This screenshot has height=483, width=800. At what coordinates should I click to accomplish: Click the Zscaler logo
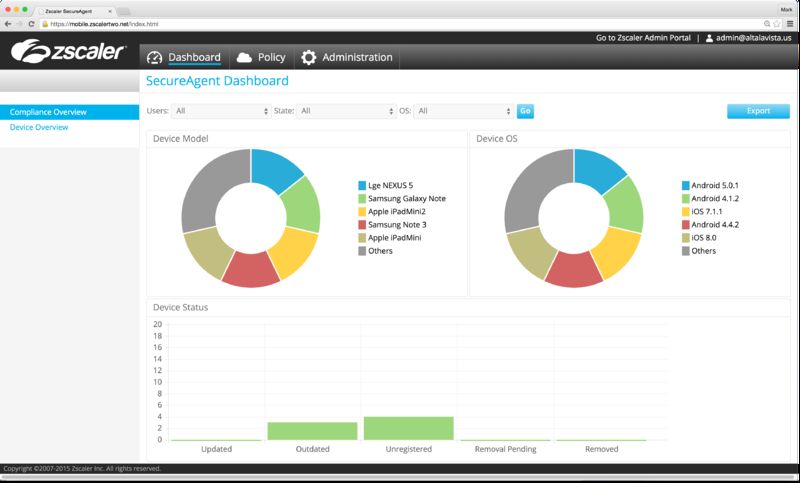coord(68,51)
